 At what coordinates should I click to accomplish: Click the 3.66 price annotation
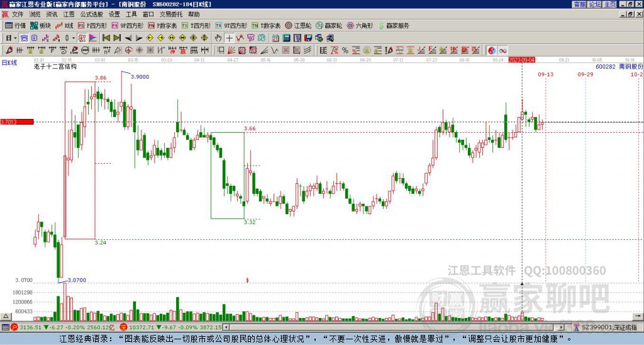pos(250,128)
